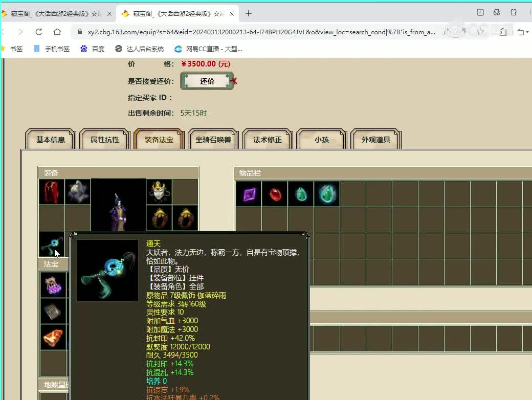Select the orange flame talisman treasure
Image resolution: width=532 pixels, height=400 pixels.
pyautogui.click(x=53, y=337)
